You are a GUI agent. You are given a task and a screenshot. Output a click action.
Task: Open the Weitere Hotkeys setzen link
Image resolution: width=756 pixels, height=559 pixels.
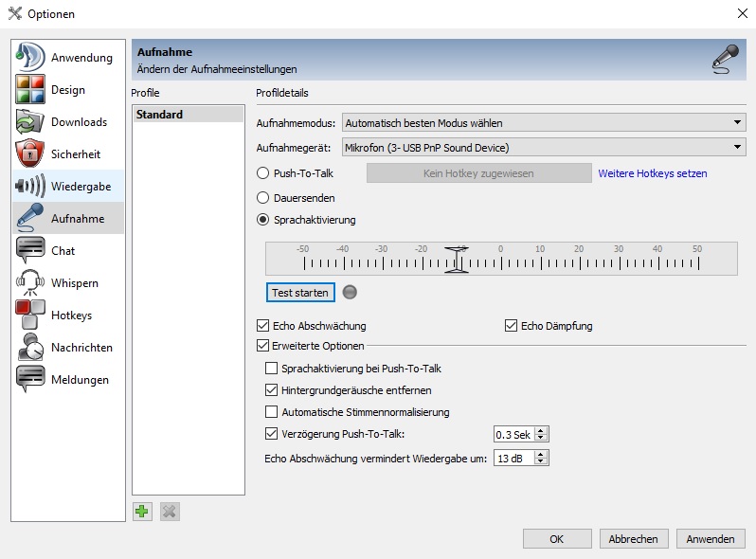653,173
